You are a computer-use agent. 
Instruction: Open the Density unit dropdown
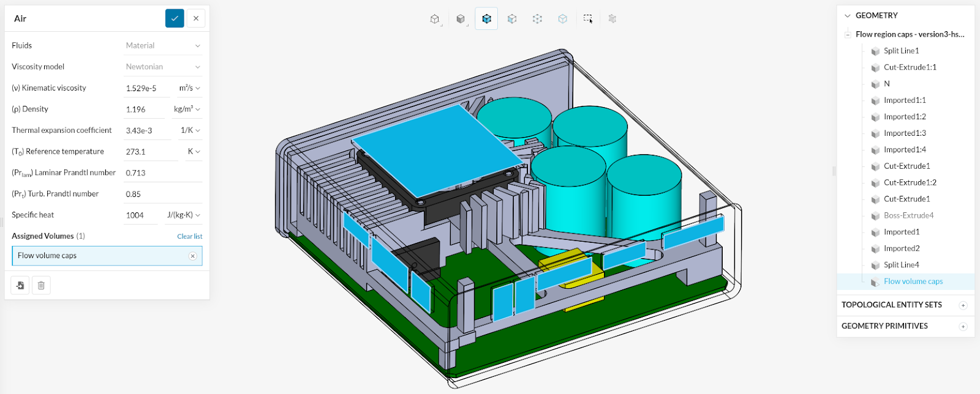(187, 110)
